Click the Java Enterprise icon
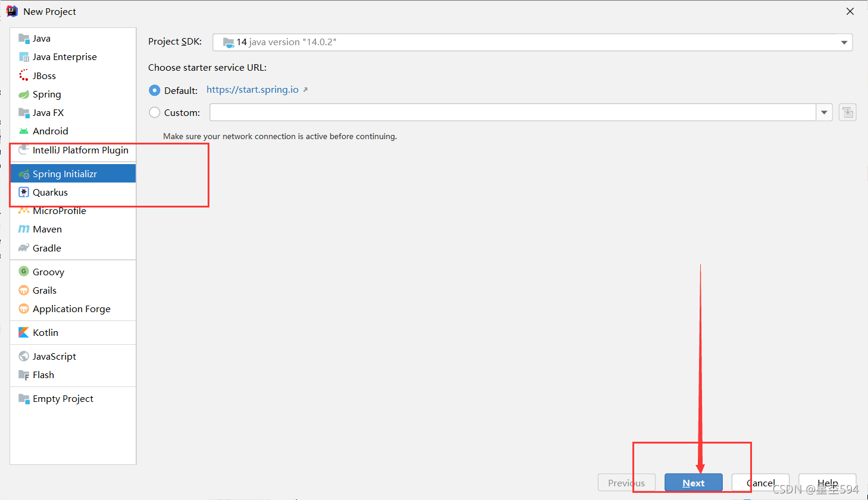868x500 pixels. click(24, 57)
